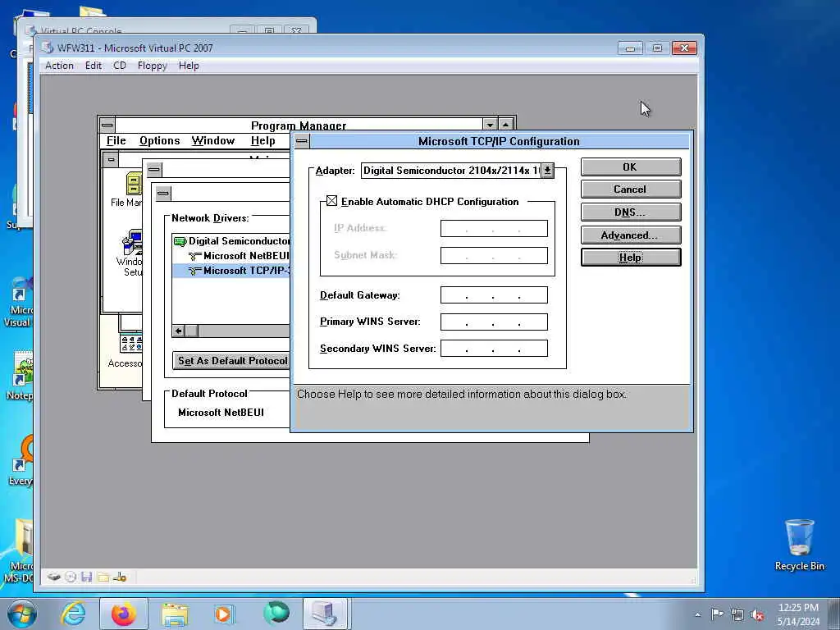Open the Floppy menu in Virtual PC
This screenshot has width=840, height=630.
pyautogui.click(x=152, y=66)
